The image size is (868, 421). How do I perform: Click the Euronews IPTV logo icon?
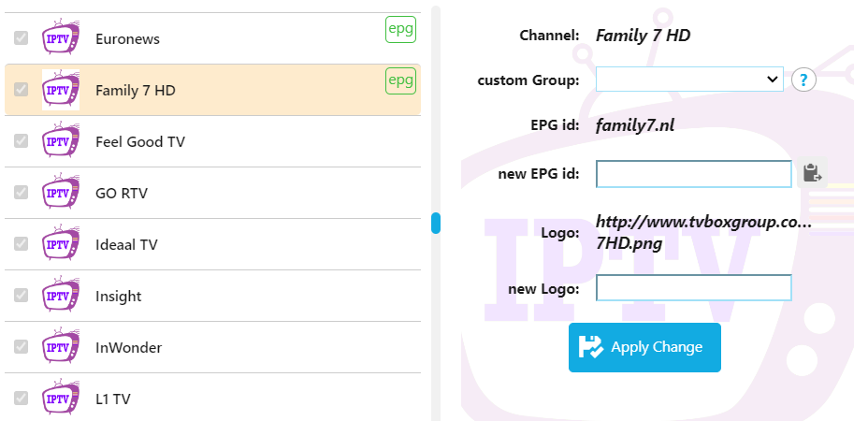tap(61, 37)
